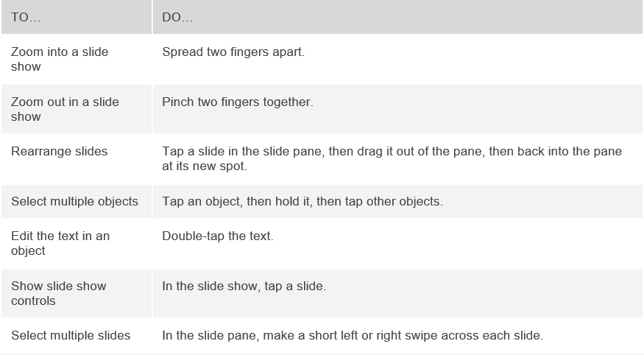Click "Spread two fingers apart." text
Image resolution: width=644 pixels, height=355 pixels.
pos(233,52)
